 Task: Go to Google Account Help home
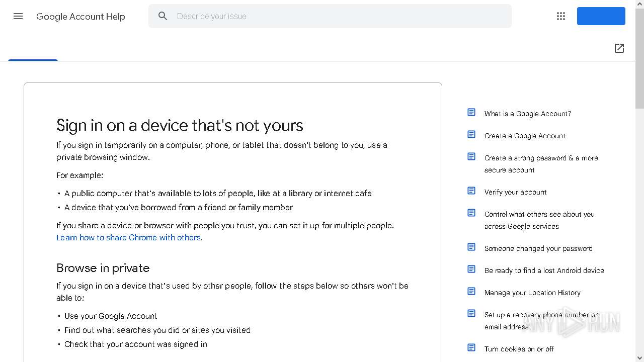coord(80,17)
